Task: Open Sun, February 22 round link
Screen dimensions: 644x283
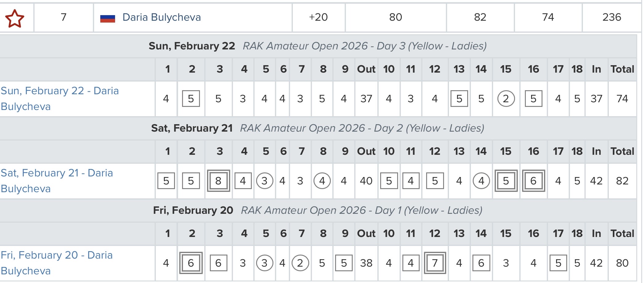Action: click(x=60, y=99)
